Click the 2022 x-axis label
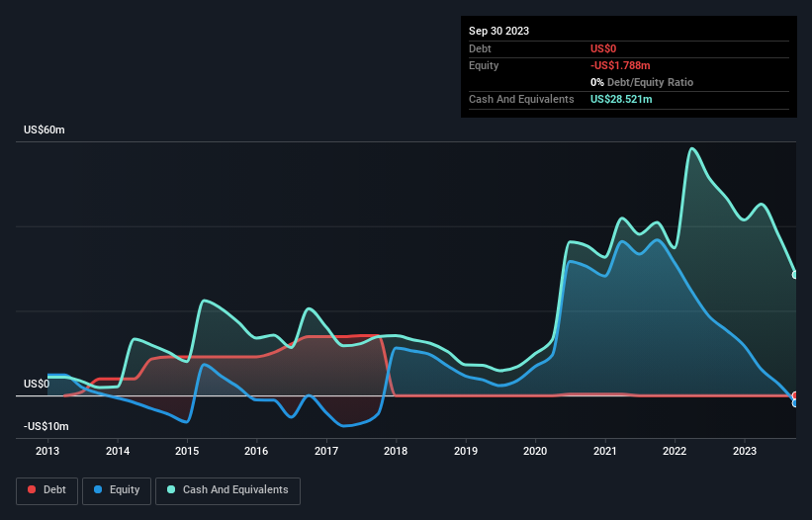This screenshot has height=520, width=812. [x=675, y=451]
